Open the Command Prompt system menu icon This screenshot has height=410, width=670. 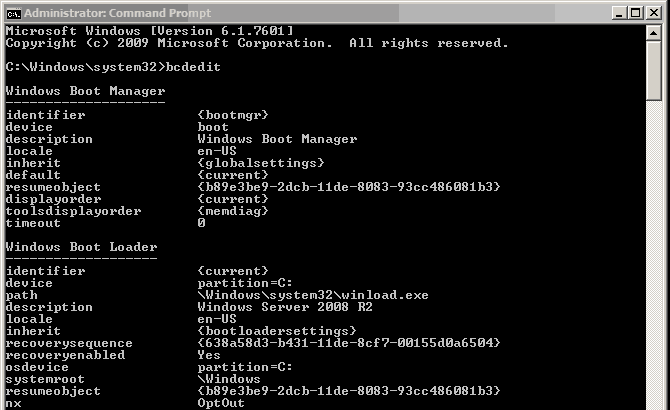pyautogui.click(x=13, y=14)
